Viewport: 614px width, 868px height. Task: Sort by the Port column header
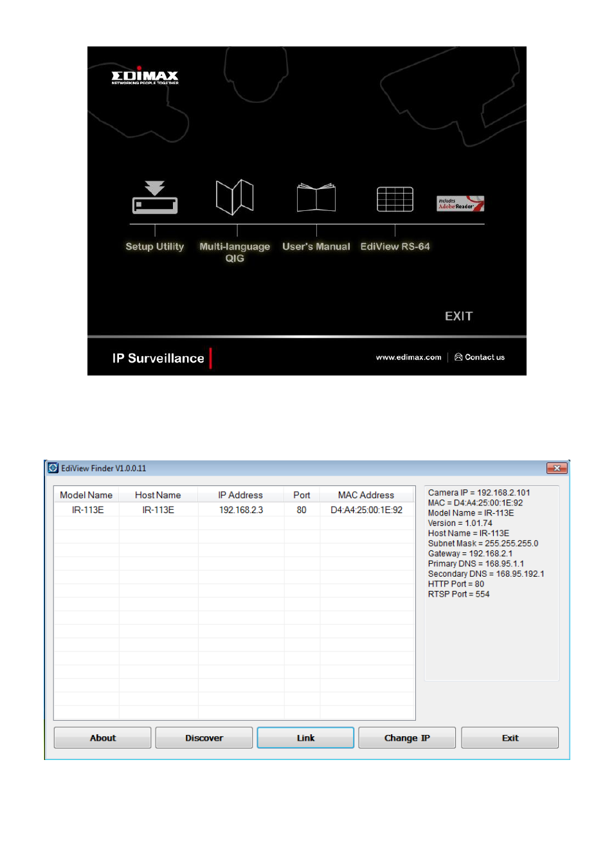302,495
